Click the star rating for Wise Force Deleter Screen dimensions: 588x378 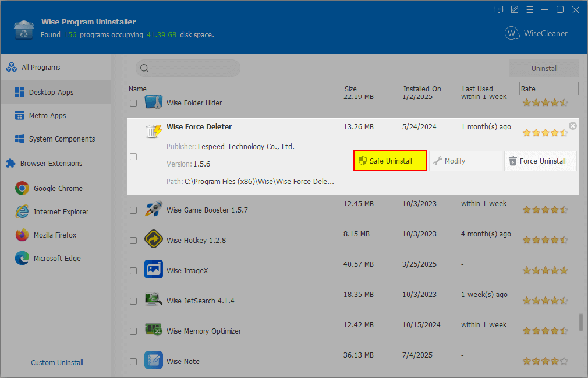coord(546,133)
